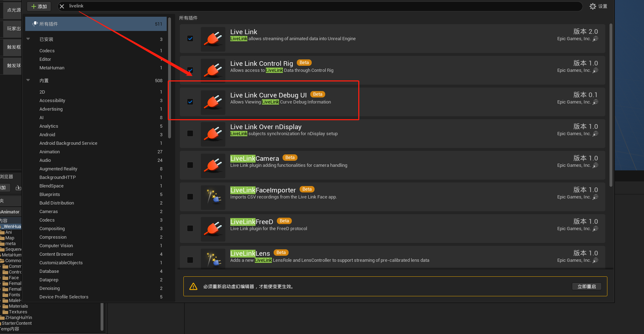The height and width of the screenshot is (334, 644).
Task: Click the 添加 add plugin button
Action: (39, 6)
